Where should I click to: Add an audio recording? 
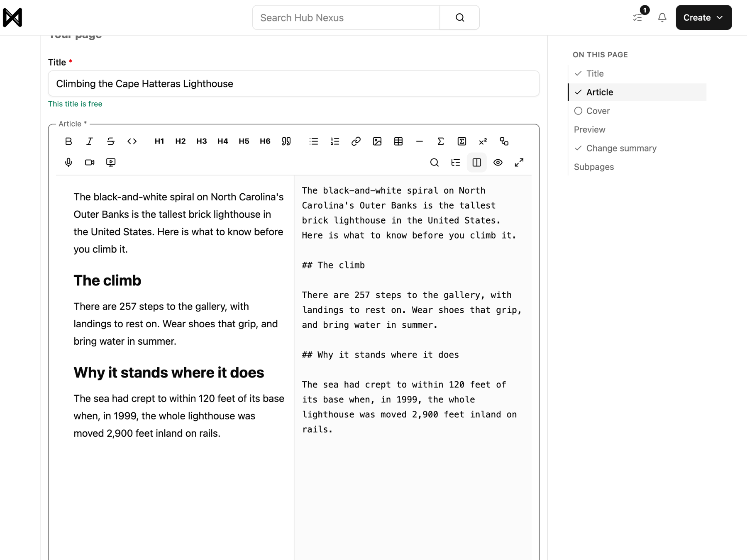pyautogui.click(x=68, y=162)
